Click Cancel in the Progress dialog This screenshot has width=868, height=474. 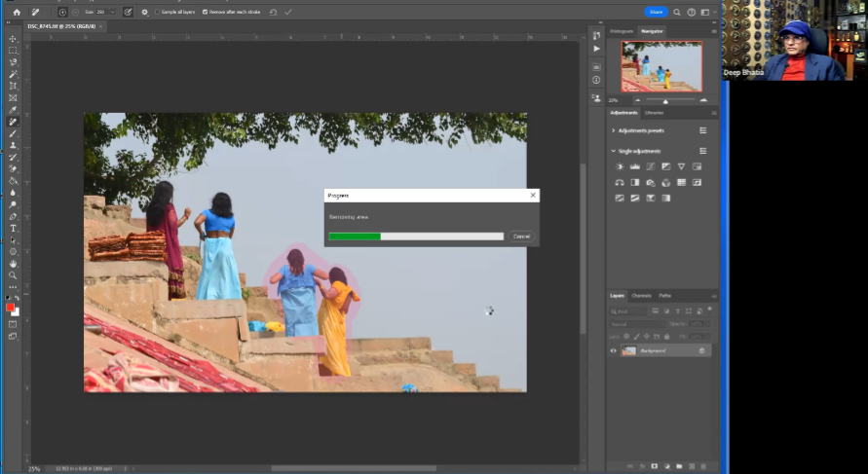coord(522,237)
